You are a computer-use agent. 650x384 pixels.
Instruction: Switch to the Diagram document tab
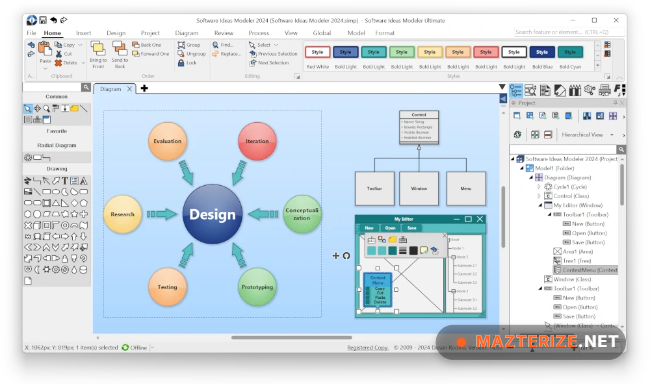tap(111, 89)
